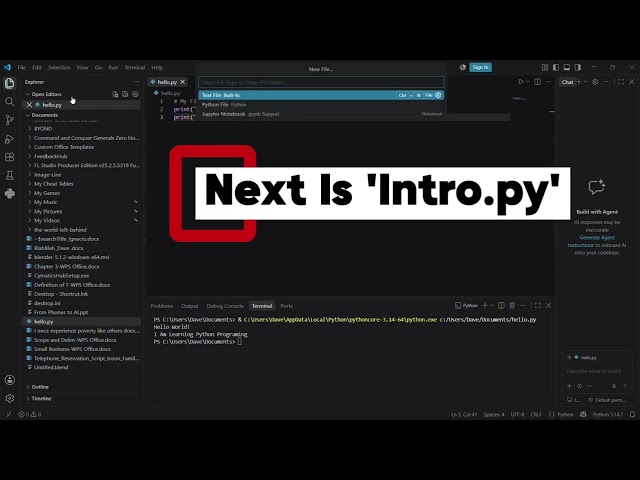
Task: Kill the terminal with trash icon
Action: [x=512, y=305]
